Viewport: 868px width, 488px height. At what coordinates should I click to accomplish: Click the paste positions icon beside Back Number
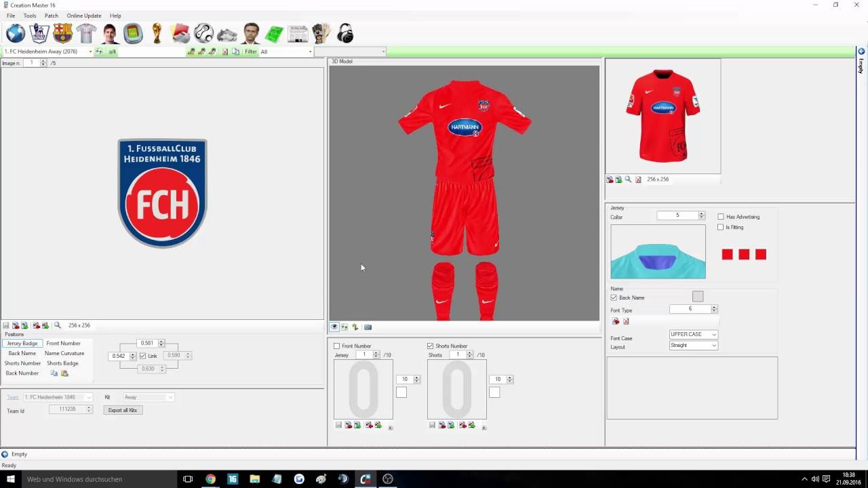click(x=64, y=373)
